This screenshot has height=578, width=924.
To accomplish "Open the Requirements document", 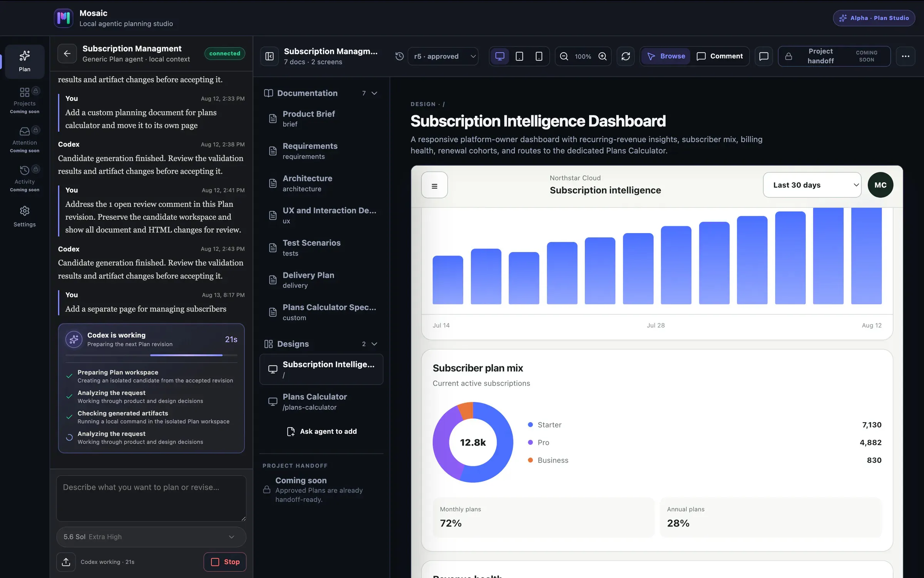I will tap(321, 151).
